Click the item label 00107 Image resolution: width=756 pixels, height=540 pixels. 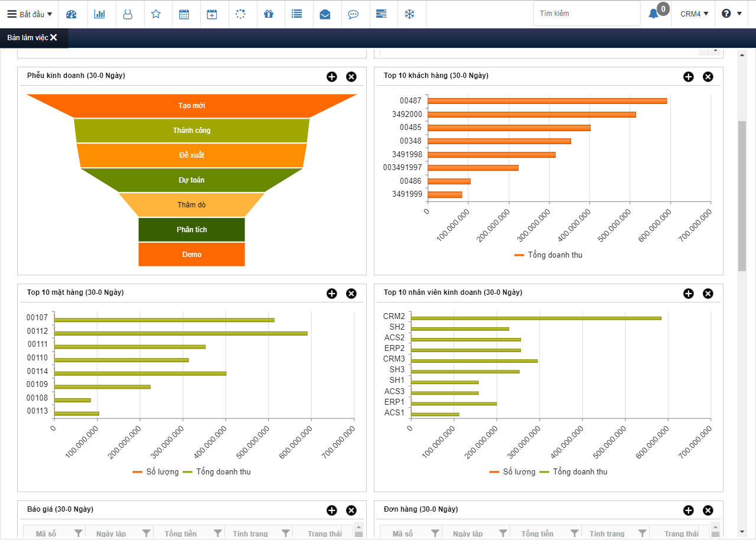[x=37, y=317]
